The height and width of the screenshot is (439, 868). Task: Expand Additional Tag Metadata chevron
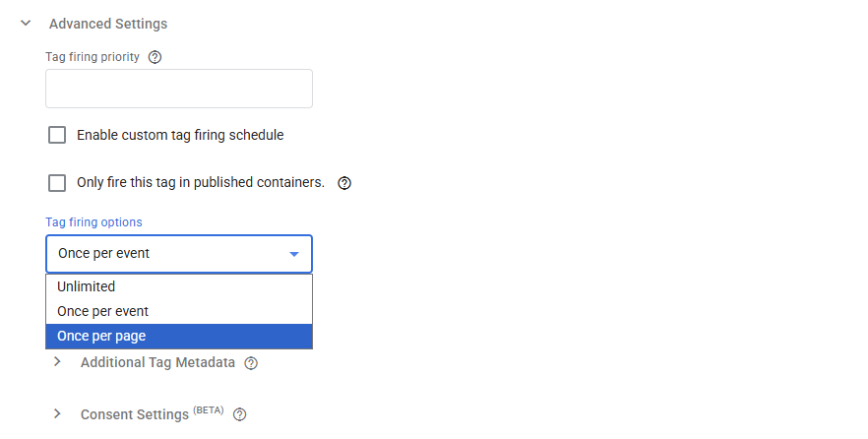click(x=57, y=362)
